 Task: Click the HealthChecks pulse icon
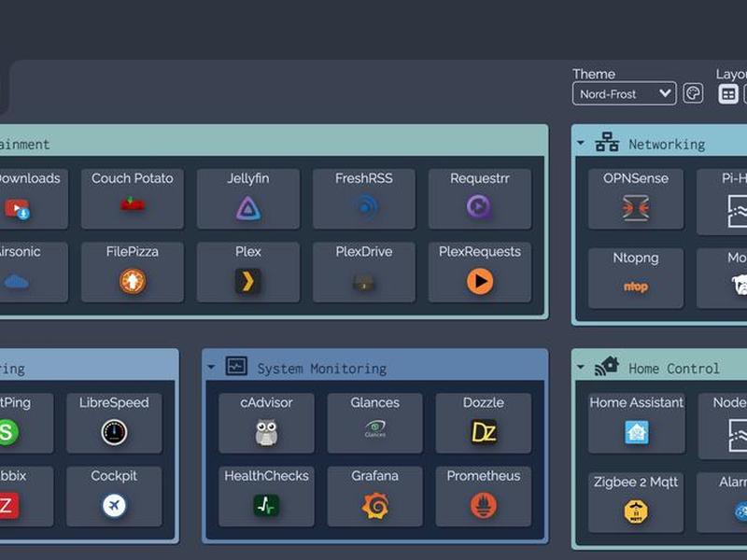click(266, 505)
